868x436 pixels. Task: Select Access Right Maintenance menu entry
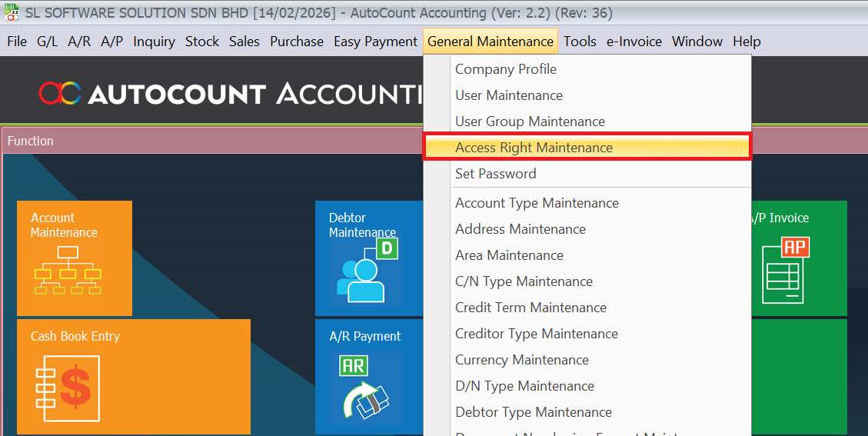point(534,148)
